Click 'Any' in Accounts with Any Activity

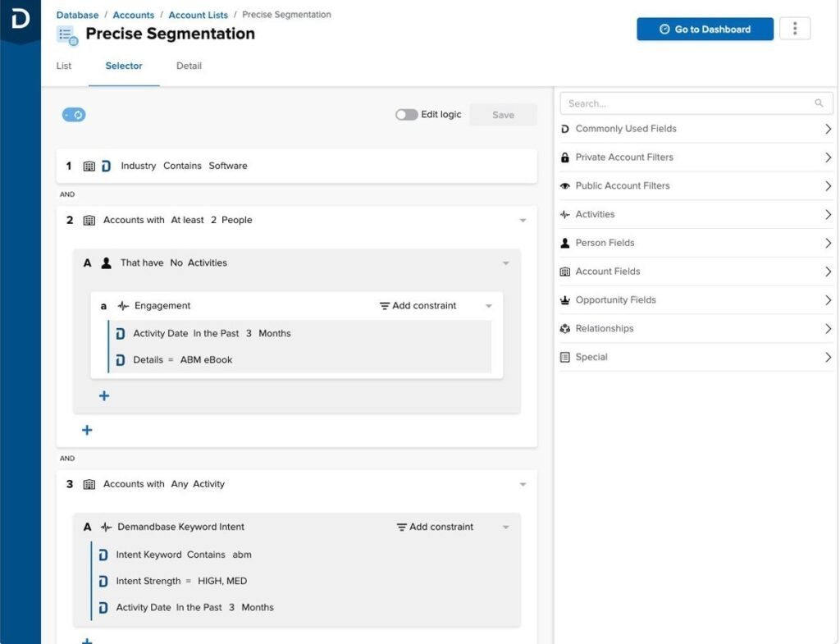tap(180, 484)
